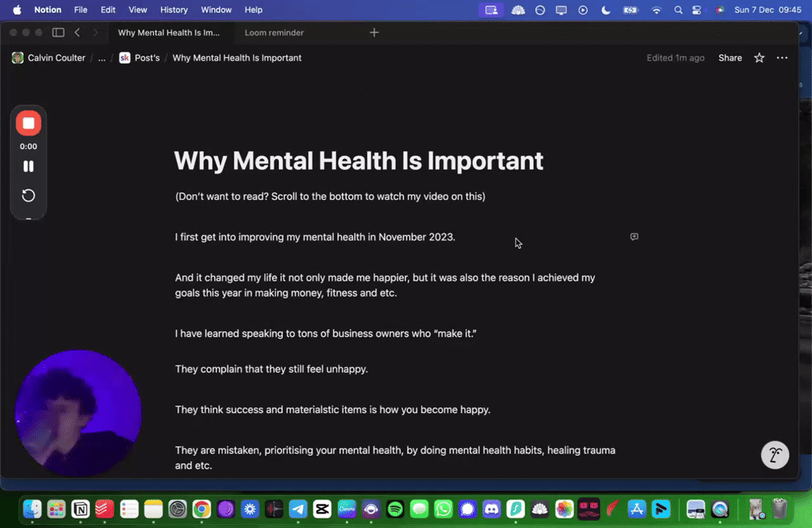Toggle Do Not Disturb moon in menu bar
Image resolution: width=812 pixels, height=528 pixels.
[605, 10]
